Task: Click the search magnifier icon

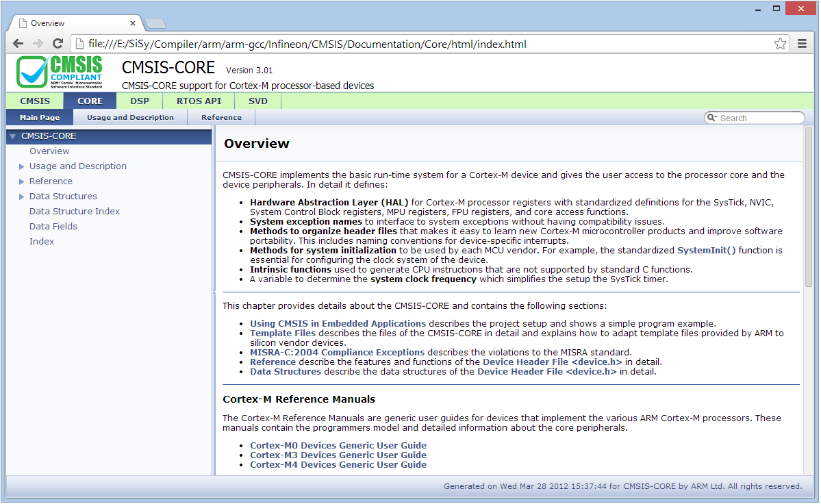Action: 712,118
